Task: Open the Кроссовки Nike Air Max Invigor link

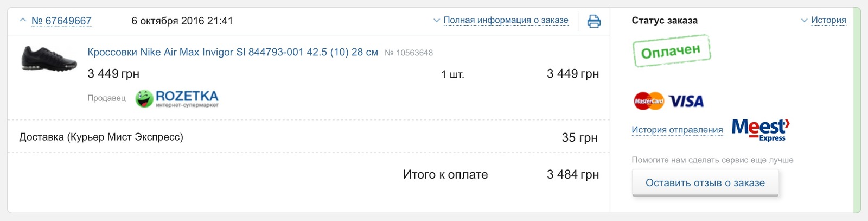Action: pyautogui.click(x=233, y=52)
